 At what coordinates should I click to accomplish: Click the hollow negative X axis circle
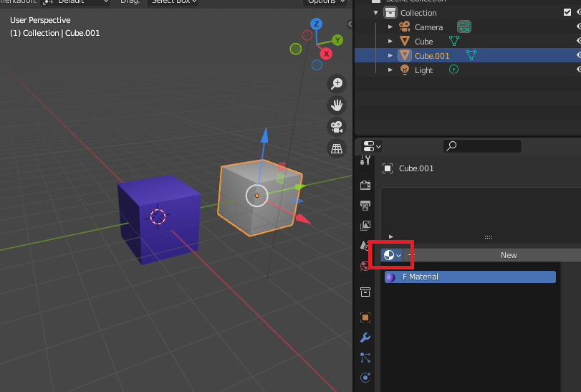point(307,35)
